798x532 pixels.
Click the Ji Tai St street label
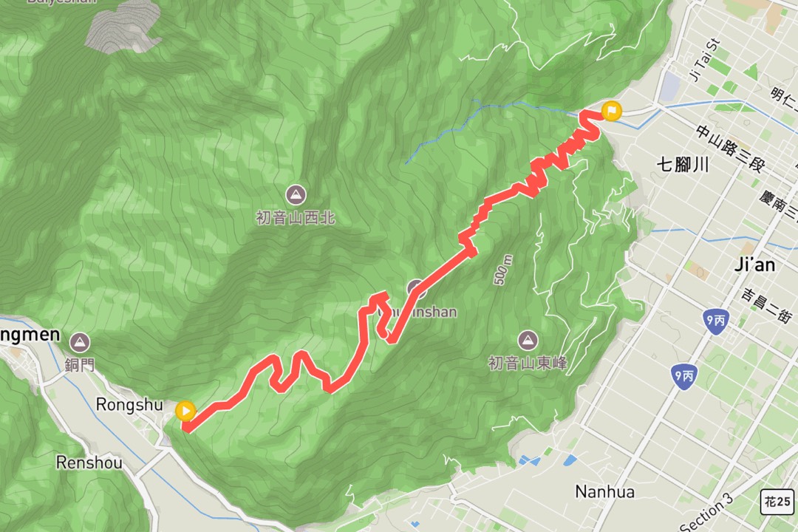pyautogui.click(x=704, y=60)
